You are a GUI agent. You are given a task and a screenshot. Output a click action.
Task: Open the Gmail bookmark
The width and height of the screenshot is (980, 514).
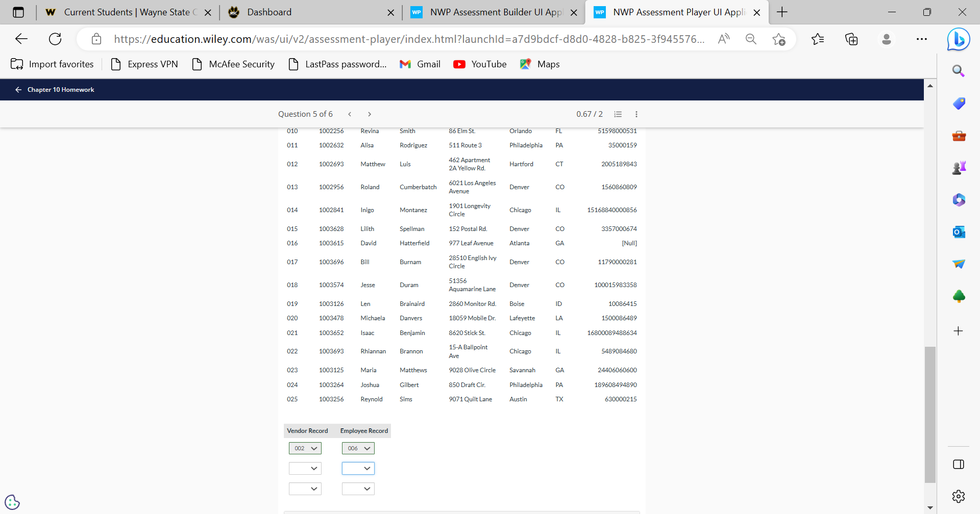click(x=420, y=64)
